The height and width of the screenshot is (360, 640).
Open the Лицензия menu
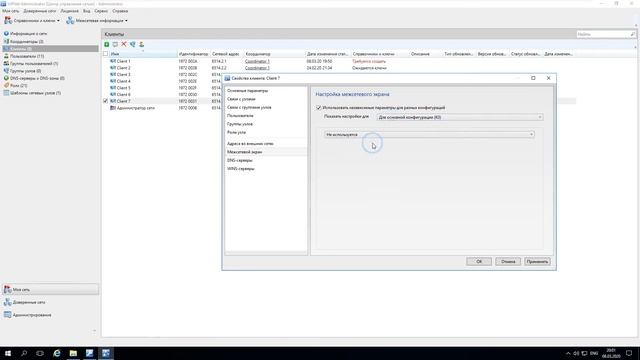pos(70,11)
